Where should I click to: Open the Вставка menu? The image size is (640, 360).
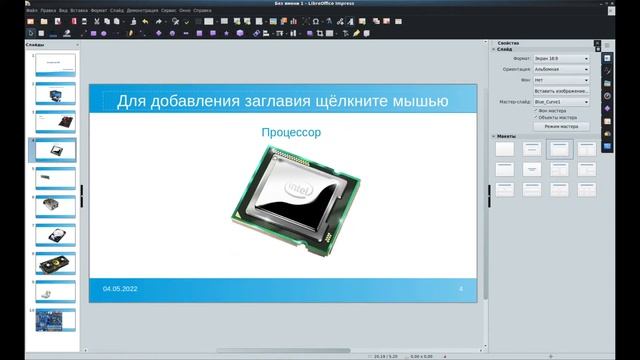coord(79,10)
